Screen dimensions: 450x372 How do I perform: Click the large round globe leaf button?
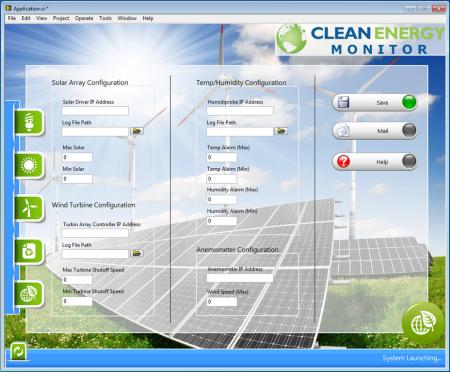click(423, 323)
